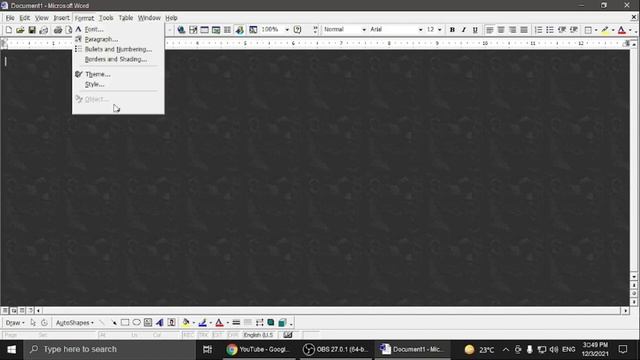Open the Shadow settings icon

tap(271, 322)
